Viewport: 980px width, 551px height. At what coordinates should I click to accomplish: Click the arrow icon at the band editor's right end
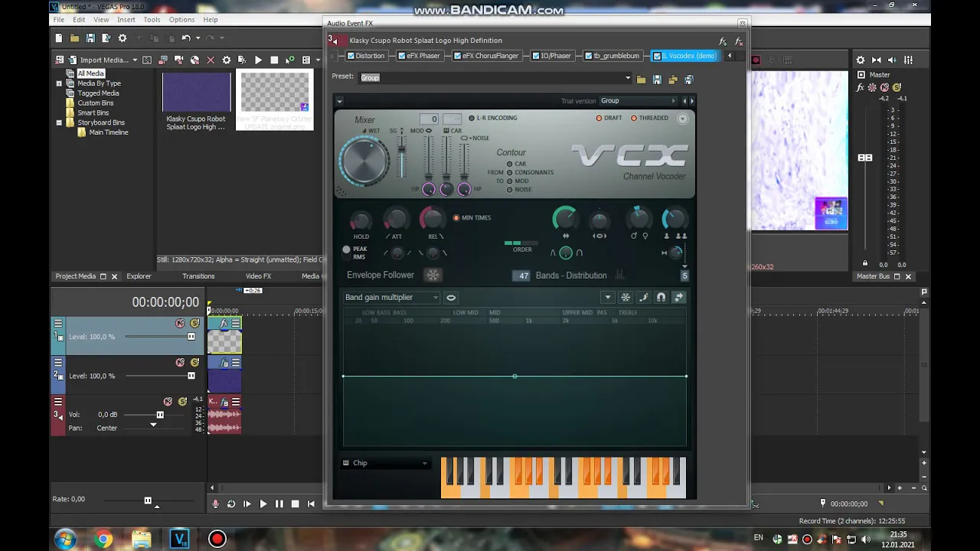tap(679, 298)
